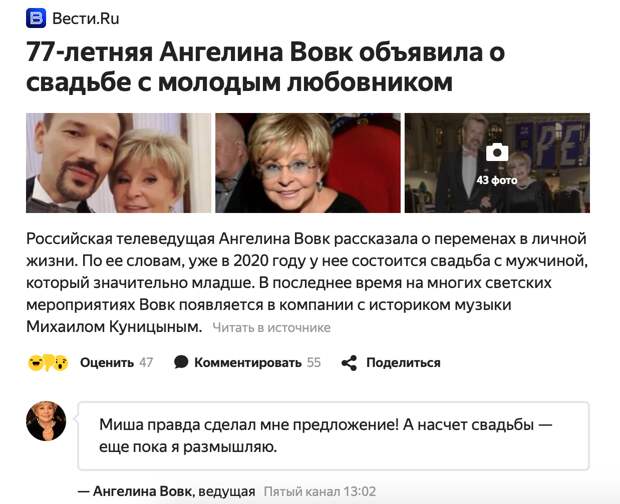This screenshot has height=504, width=620.
Task: Click the Вести.Ru blue logo icon
Action: [x=36, y=18]
